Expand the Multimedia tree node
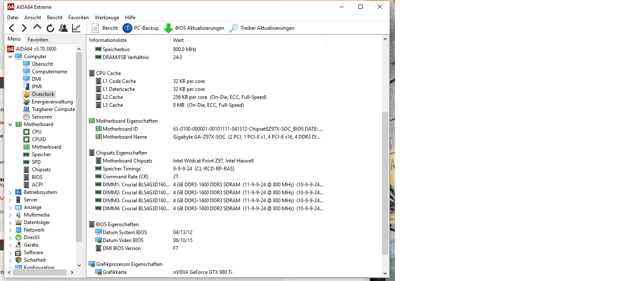 click(x=10, y=215)
